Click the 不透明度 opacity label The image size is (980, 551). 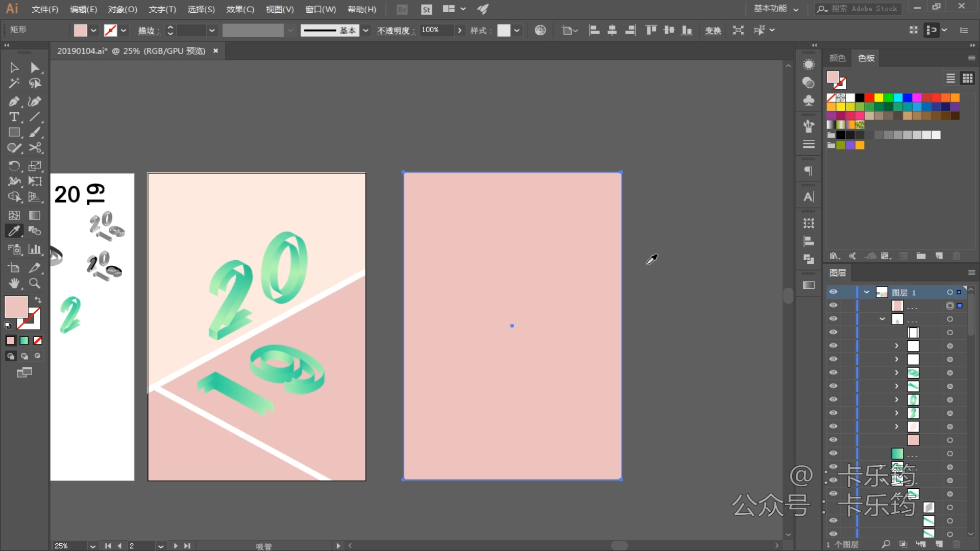[x=396, y=31]
